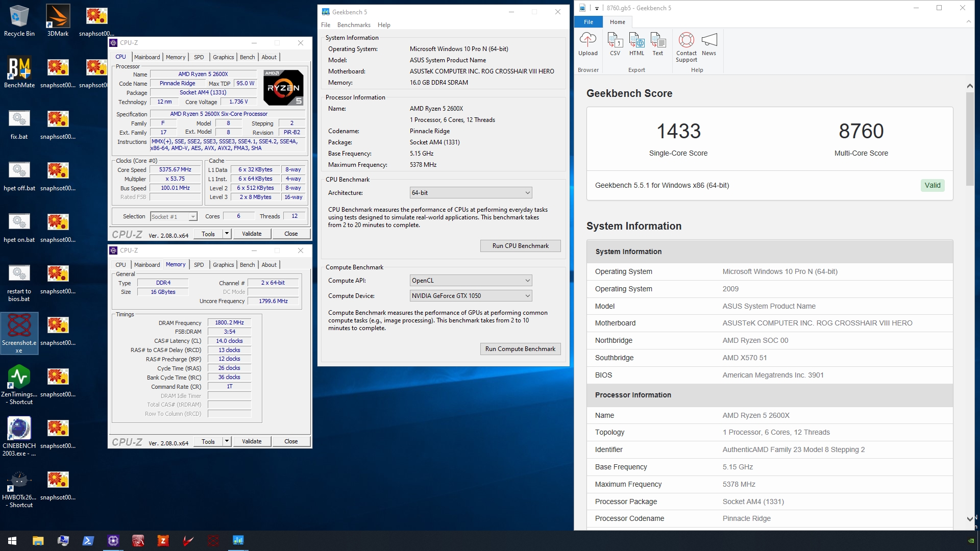Click the 8760 multi-core score
980x551 pixels.
pos(861,131)
